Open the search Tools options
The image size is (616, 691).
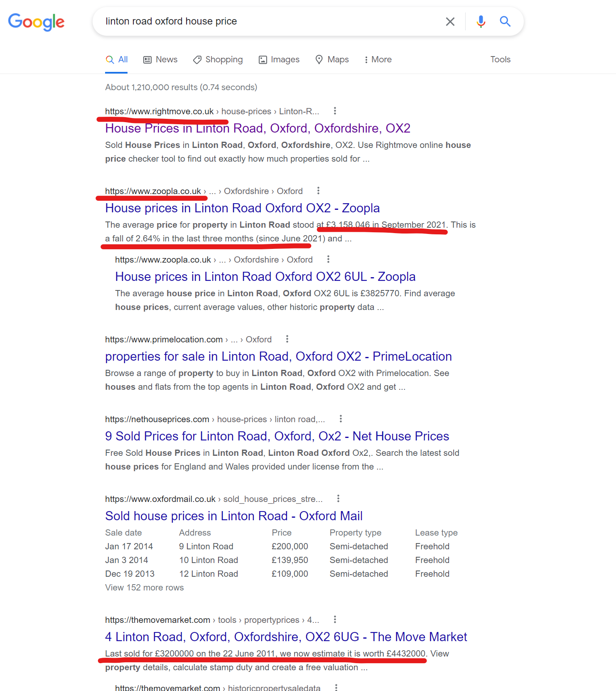(x=500, y=59)
